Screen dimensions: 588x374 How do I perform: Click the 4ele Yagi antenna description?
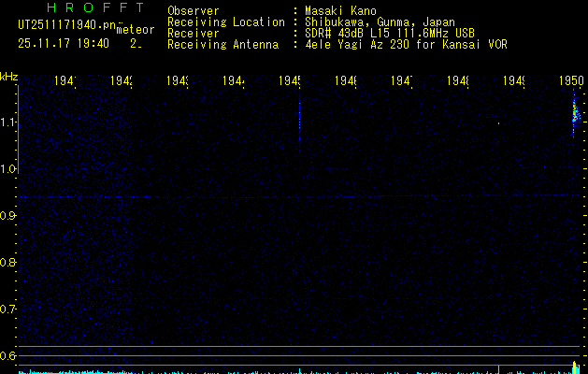(406, 45)
